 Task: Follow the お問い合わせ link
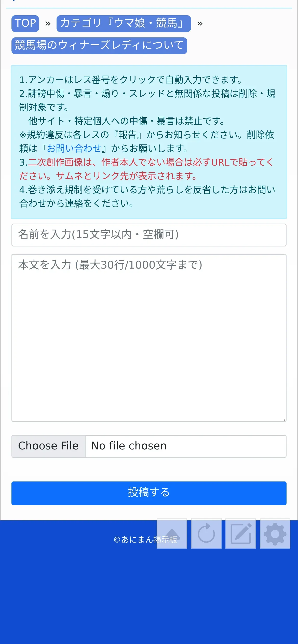click(x=74, y=149)
